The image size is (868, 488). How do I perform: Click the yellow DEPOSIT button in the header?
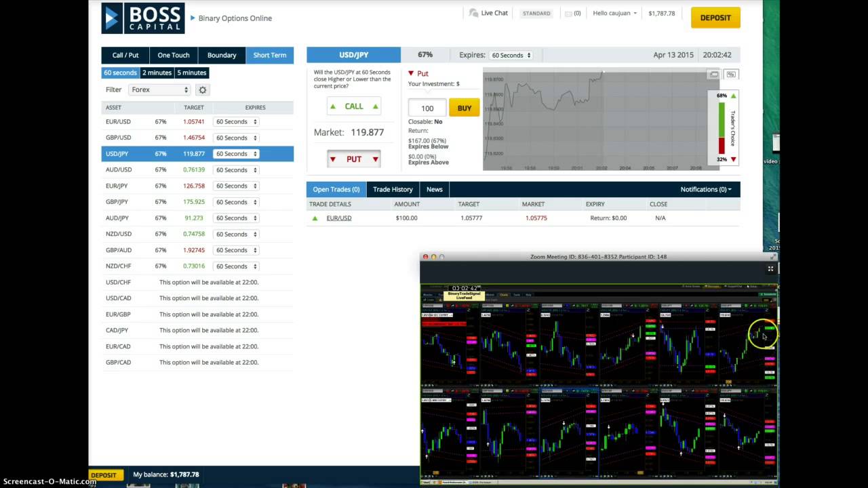[x=715, y=18]
